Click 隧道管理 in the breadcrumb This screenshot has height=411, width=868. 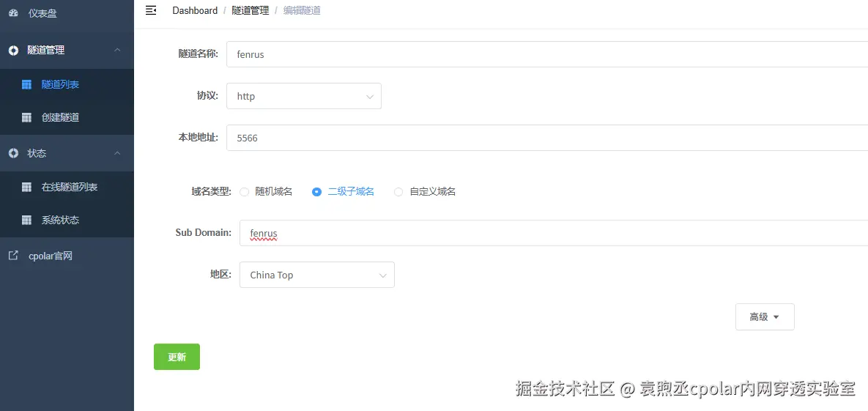[251, 10]
